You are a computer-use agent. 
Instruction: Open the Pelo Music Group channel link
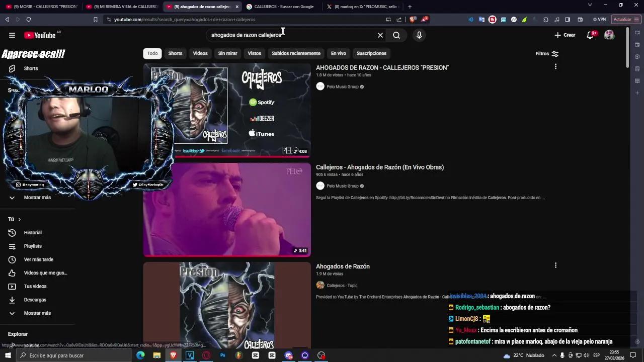coord(343,86)
